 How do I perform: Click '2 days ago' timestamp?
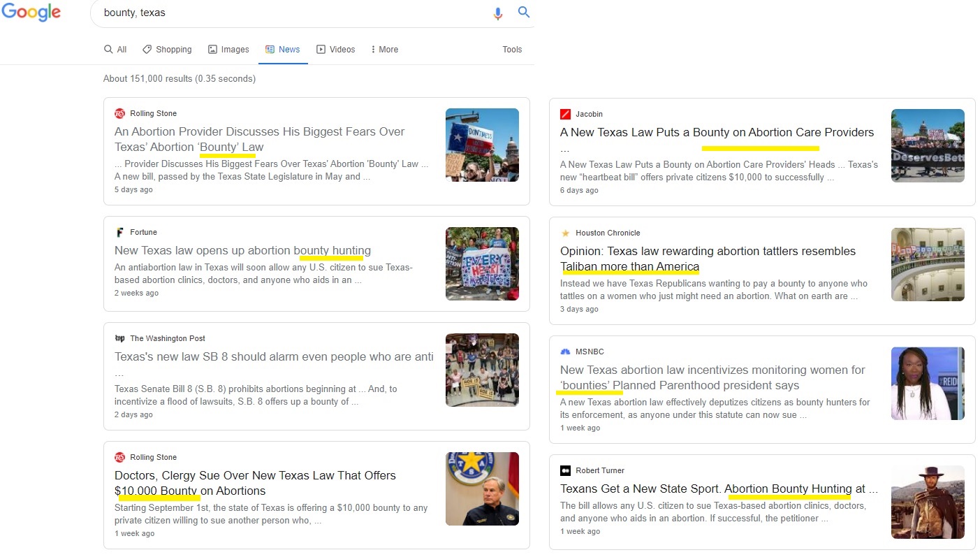(133, 414)
